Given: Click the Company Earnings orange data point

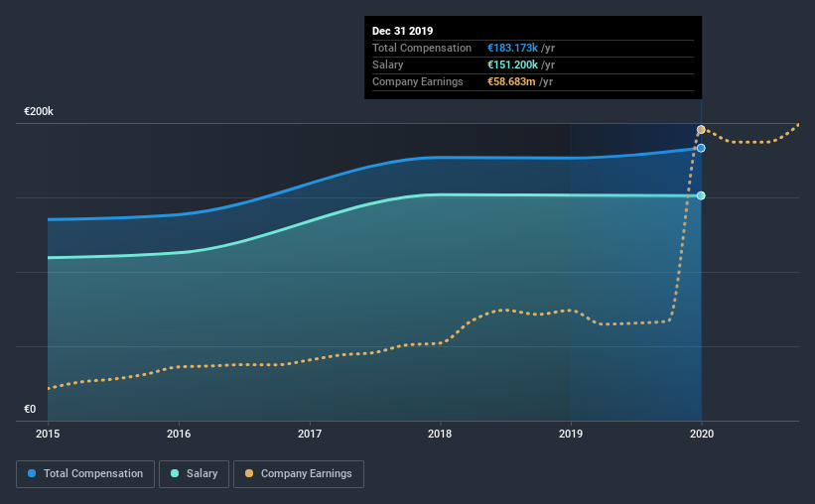Looking at the screenshot, I should pos(701,129).
